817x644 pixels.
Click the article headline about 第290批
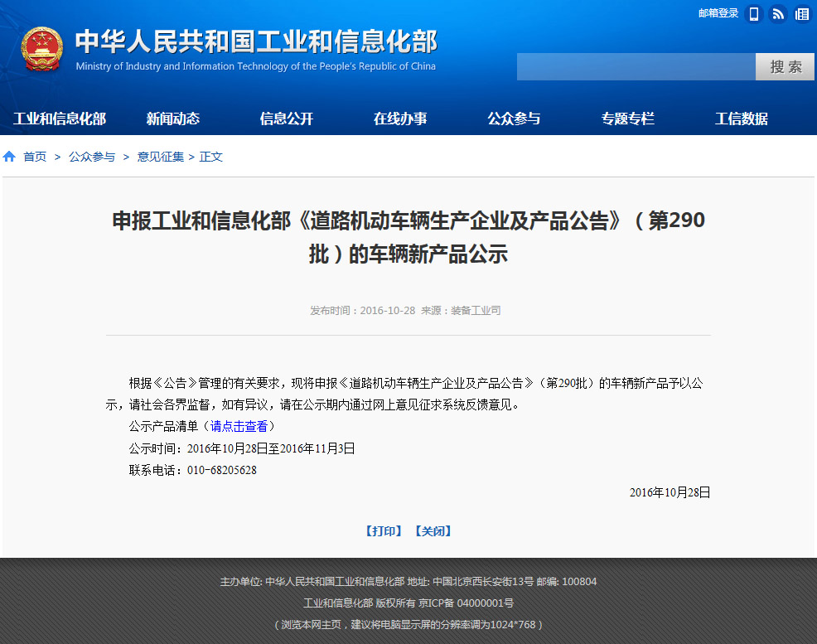coord(408,237)
